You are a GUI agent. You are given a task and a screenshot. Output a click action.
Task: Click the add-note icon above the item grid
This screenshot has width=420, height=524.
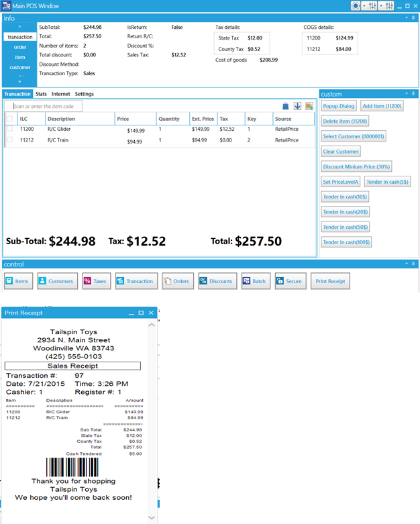coord(309,106)
